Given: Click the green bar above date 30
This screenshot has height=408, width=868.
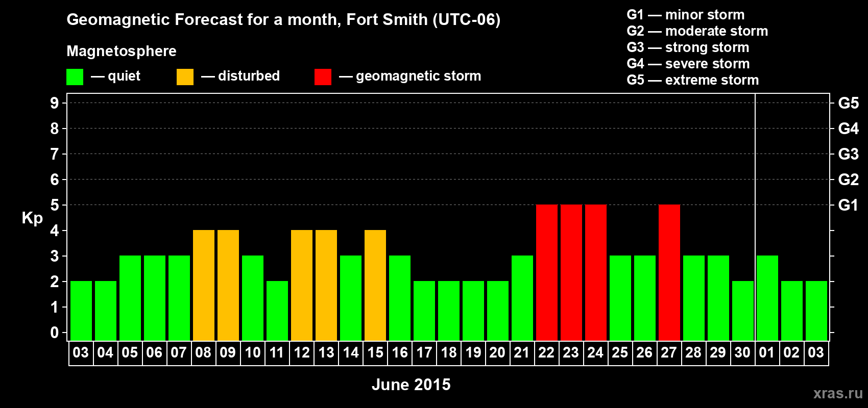Looking at the screenshot, I should click(x=743, y=311).
